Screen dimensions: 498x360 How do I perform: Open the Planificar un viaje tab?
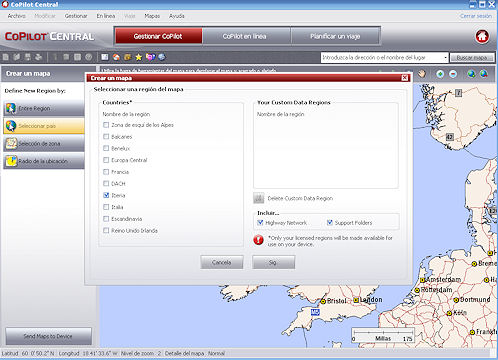(335, 36)
